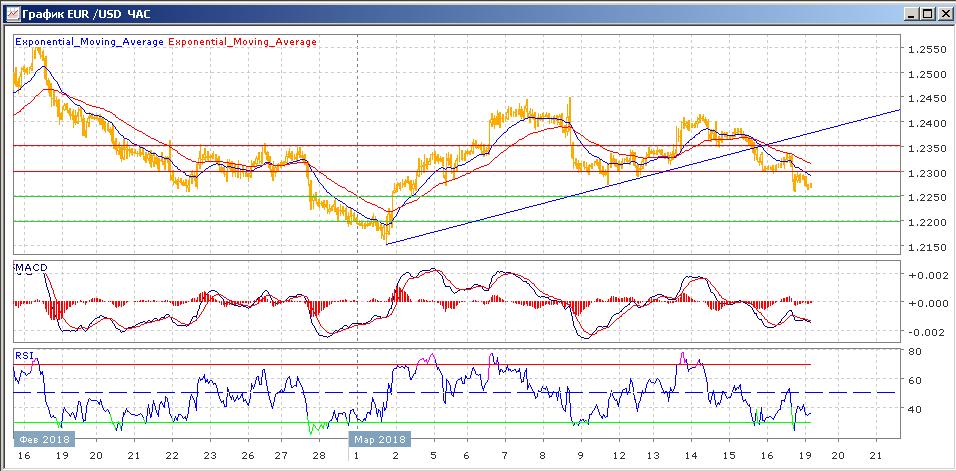Viewport: 956px width, 471px height.
Task: Click the 'График EUR /USD ЧАС' title text
Action: point(72,13)
